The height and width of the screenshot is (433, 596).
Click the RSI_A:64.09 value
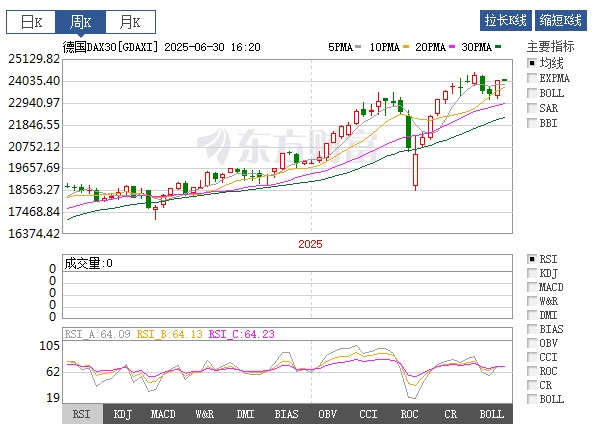[x=97, y=334]
